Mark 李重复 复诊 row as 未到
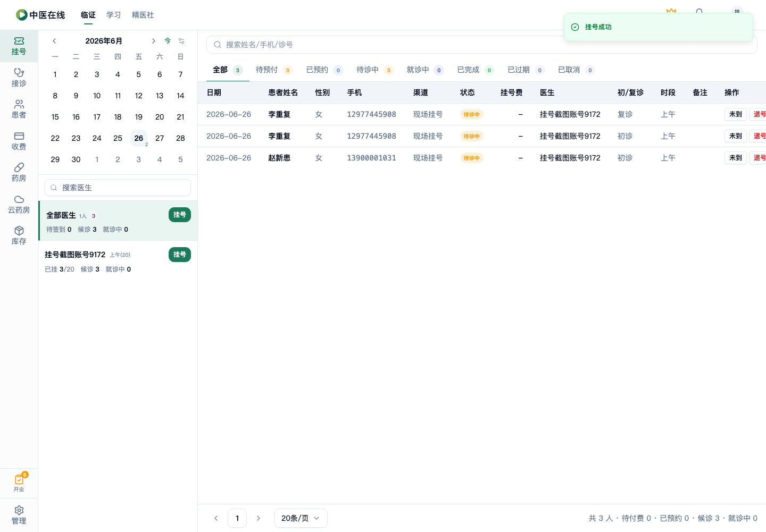The width and height of the screenshot is (766, 532). coord(736,114)
